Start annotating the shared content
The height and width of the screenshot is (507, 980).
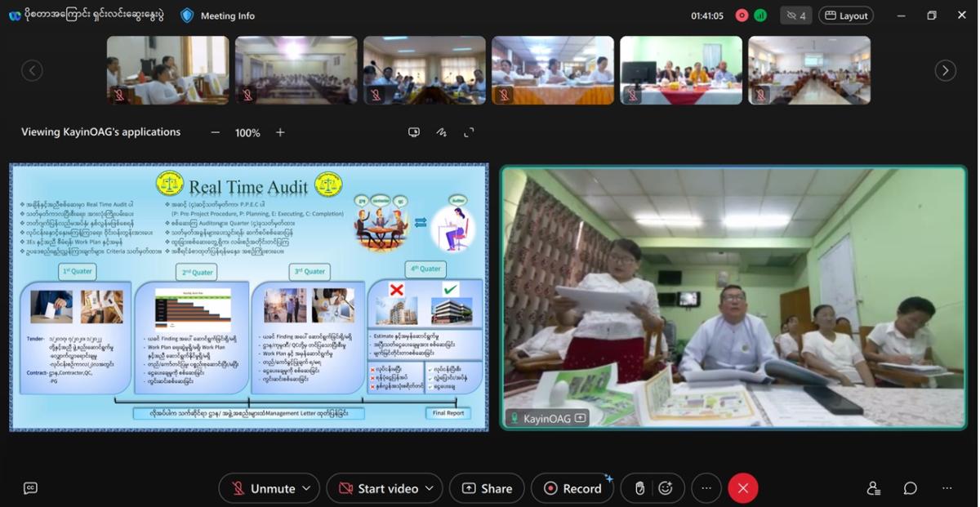click(442, 132)
